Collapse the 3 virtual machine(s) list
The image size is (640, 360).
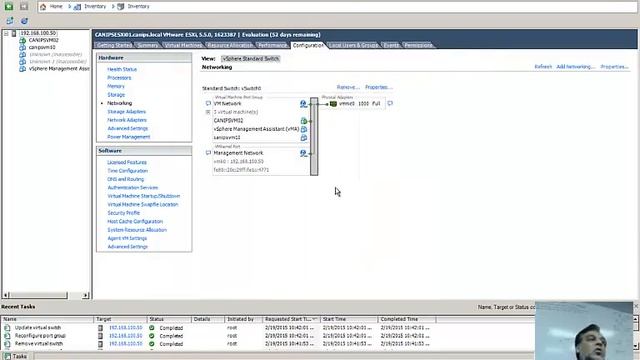pos(208,112)
